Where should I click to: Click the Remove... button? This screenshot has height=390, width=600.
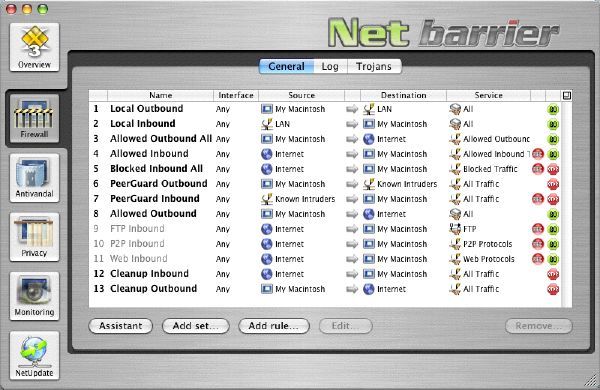pyautogui.click(x=539, y=326)
